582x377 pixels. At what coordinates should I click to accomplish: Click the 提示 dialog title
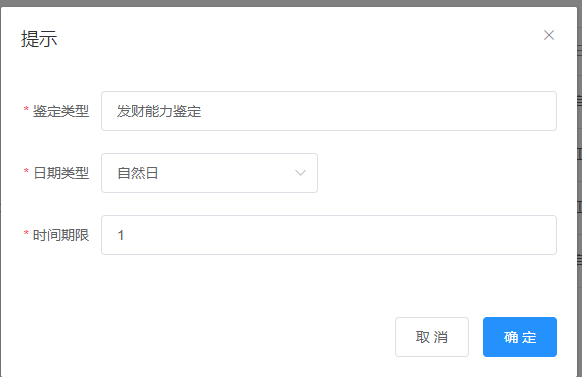coord(39,39)
